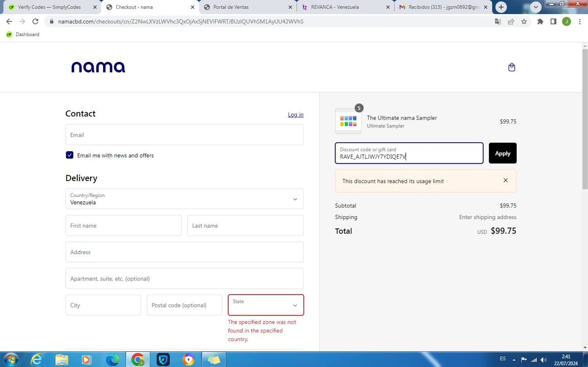Dismiss the usage limit discount error
Screen dimensions: 588x367
pyautogui.click(x=505, y=181)
